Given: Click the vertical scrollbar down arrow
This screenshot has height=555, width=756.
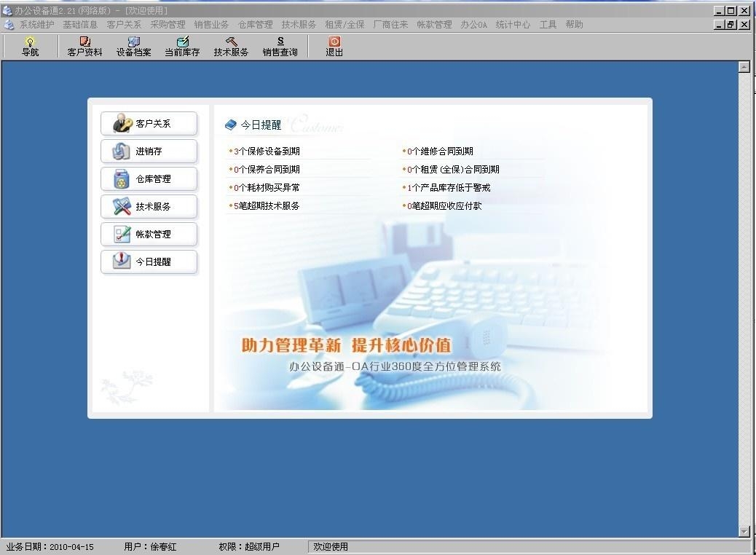Looking at the screenshot, I should [x=744, y=532].
